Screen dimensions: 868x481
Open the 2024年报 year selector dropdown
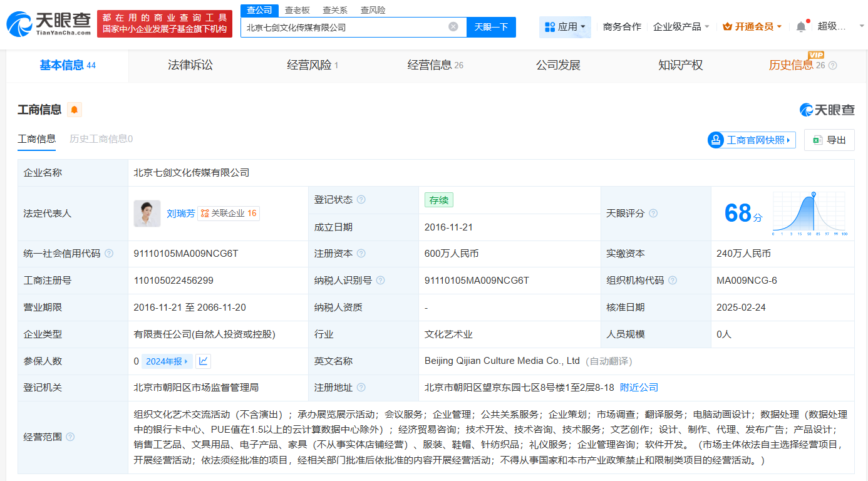click(x=168, y=361)
